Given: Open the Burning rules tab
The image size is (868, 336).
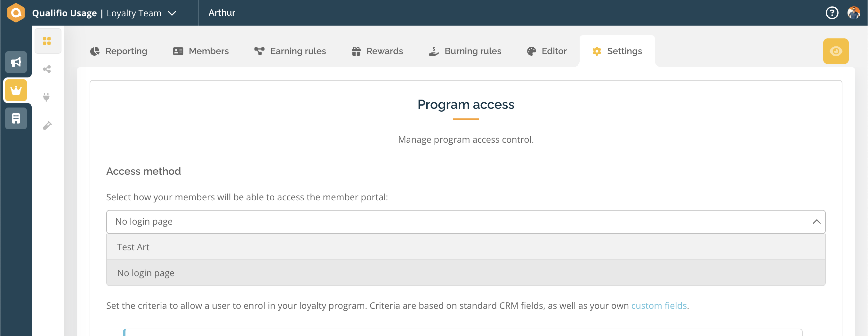Looking at the screenshot, I should pos(465,51).
